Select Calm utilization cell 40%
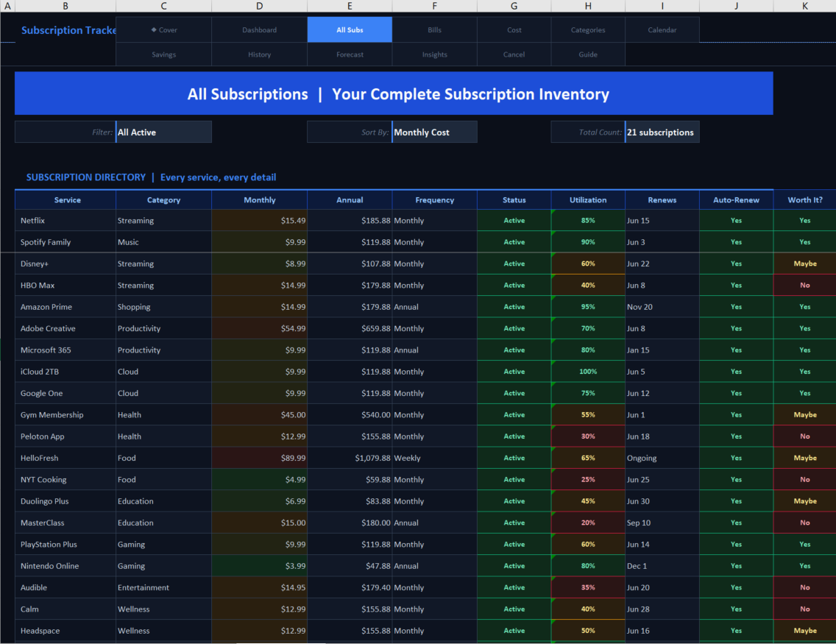 [588, 609]
